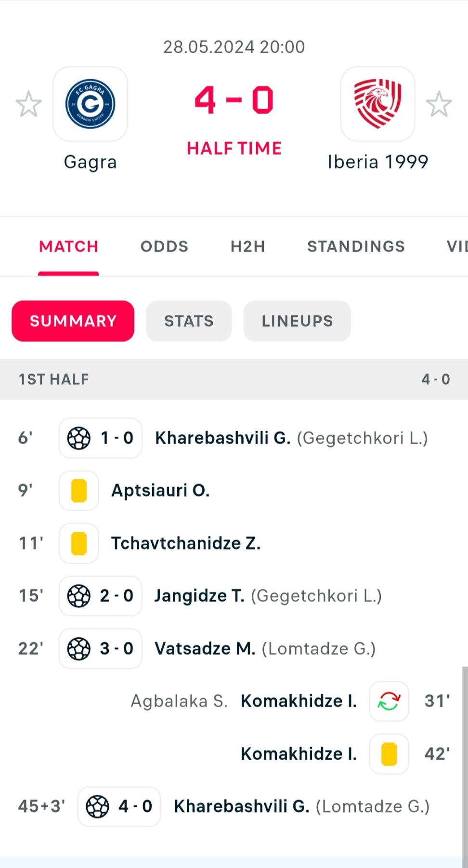Viewport: 468px width, 868px height.
Task: Click Komakhidze's yellow card icon at 42'
Action: point(389,754)
